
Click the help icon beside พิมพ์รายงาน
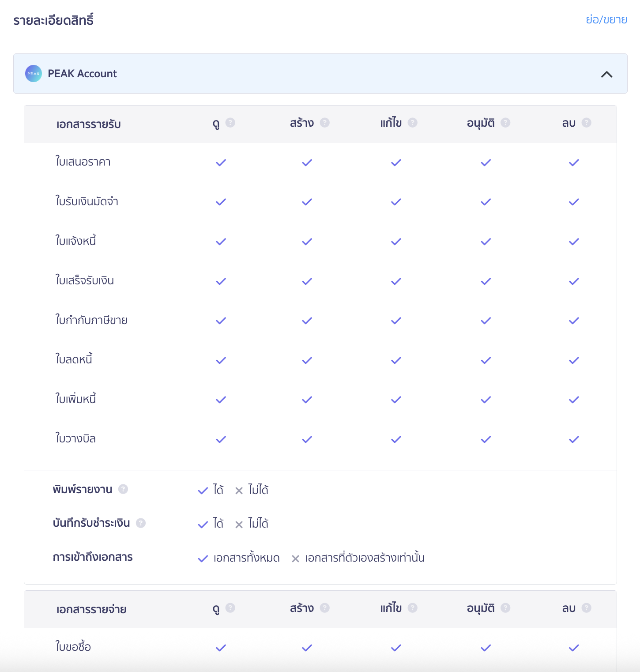click(123, 489)
